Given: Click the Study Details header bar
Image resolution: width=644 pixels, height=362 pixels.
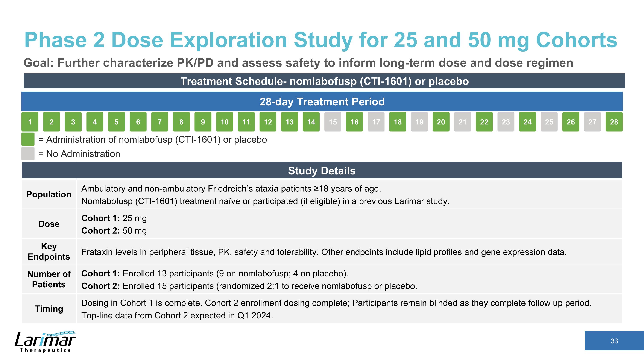Looking at the screenshot, I should coord(322,171).
